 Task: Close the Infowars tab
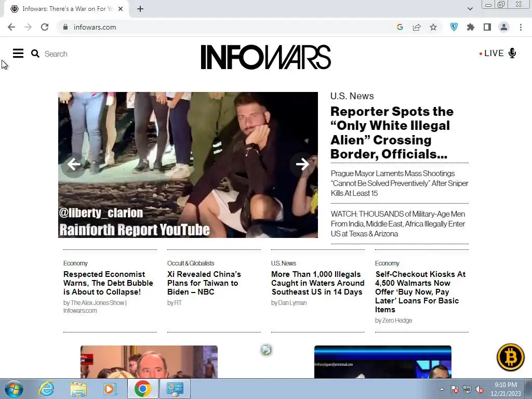pyautogui.click(x=121, y=9)
